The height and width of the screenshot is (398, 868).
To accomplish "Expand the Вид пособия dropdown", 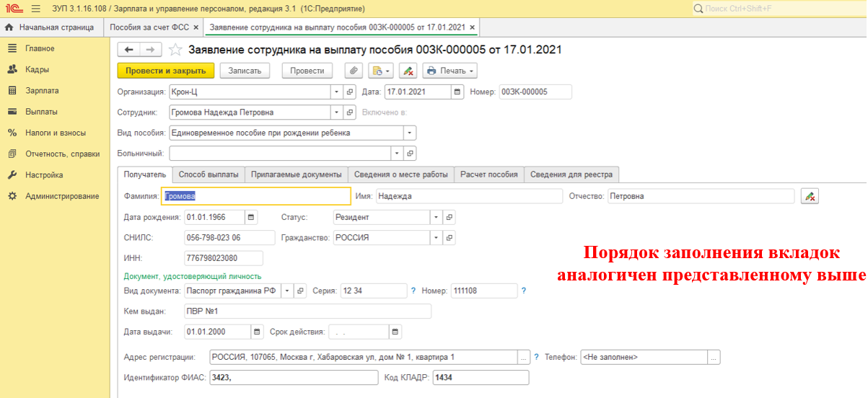I will click(x=409, y=133).
